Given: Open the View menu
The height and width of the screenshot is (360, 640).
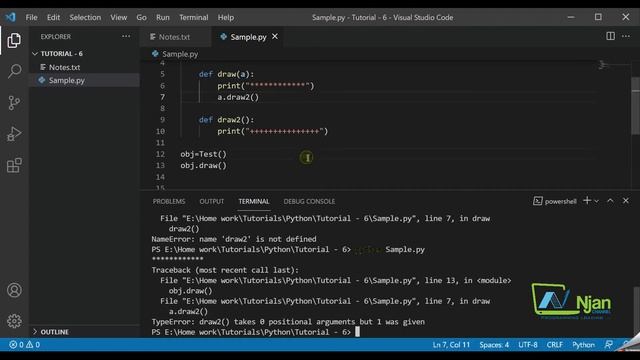Looking at the screenshot, I should [119, 18].
